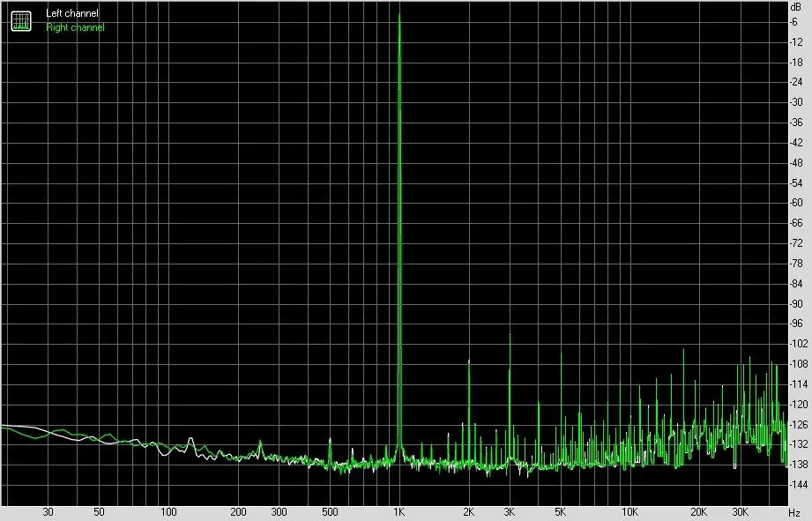Click the -54 dB scale value
Image resolution: width=812 pixels, height=521 pixels.
click(x=796, y=182)
